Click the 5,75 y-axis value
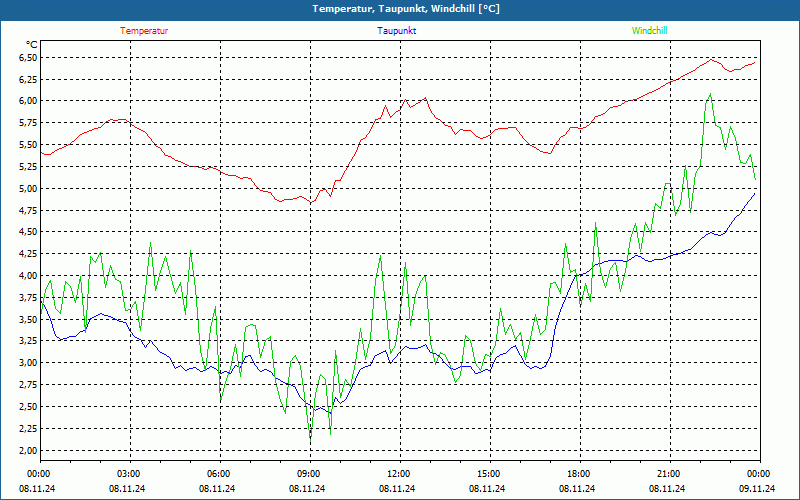 (x=28, y=123)
